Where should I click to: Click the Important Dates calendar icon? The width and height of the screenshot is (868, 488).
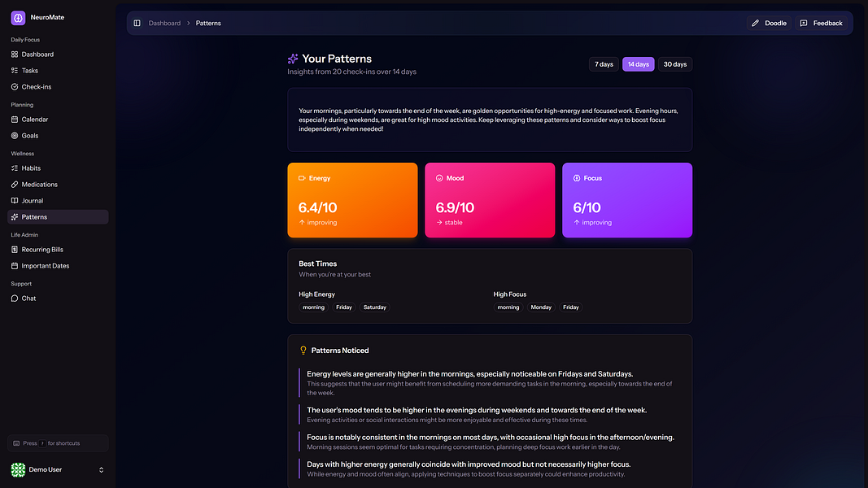[15, 266]
